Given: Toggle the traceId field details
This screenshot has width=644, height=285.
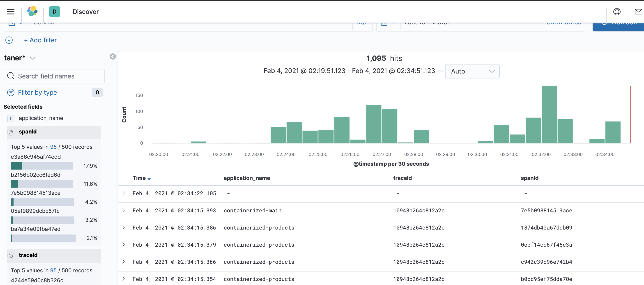Looking at the screenshot, I should pos(28,255).
